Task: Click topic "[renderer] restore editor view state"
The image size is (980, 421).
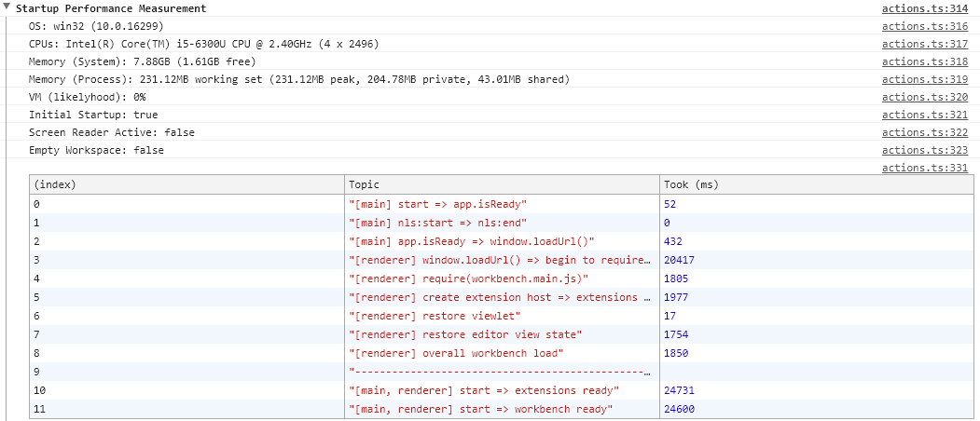Action: coord(465,334)
